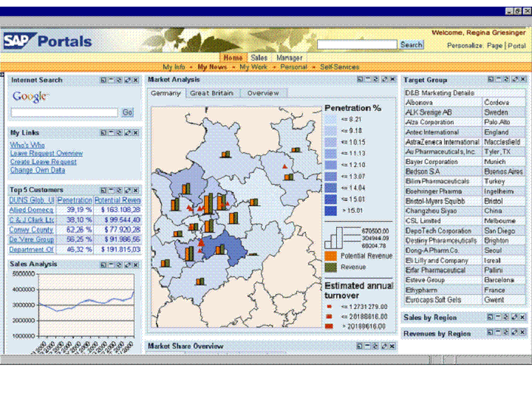Personalize the Portal link
The image size is (532, 399).
516,46
